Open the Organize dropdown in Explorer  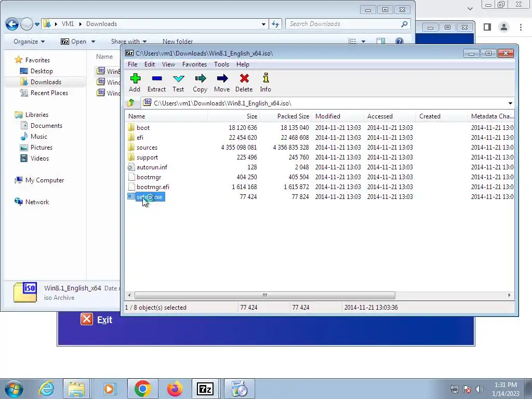(x=29, y=42)
